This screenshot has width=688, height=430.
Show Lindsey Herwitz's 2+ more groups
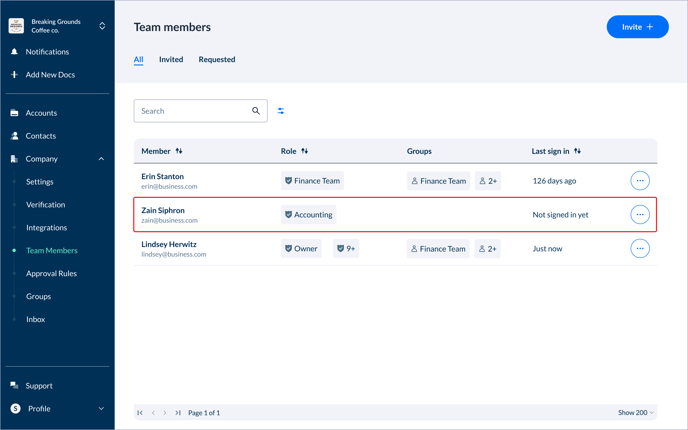coord(487,249)
